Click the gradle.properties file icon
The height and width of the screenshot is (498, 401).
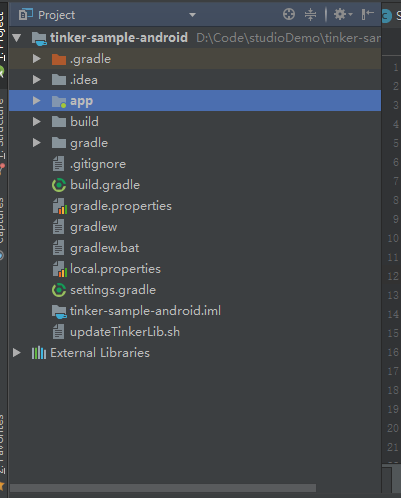tap(59, 206)
